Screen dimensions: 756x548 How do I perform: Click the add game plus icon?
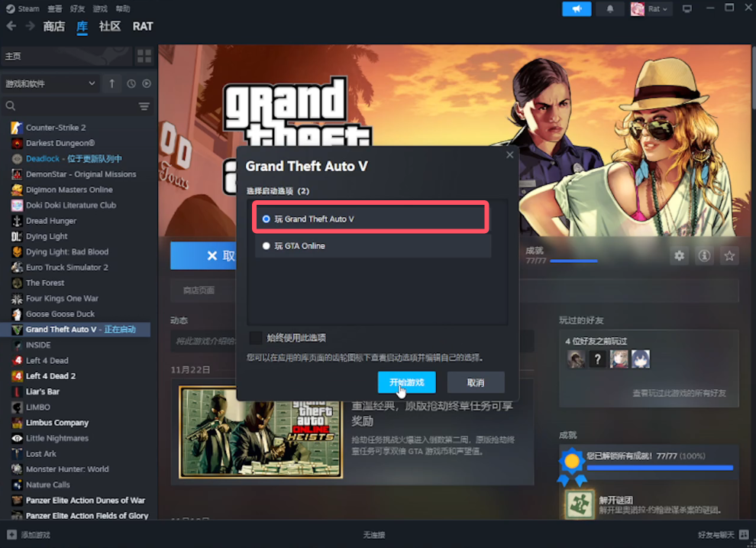pos(11,534)
